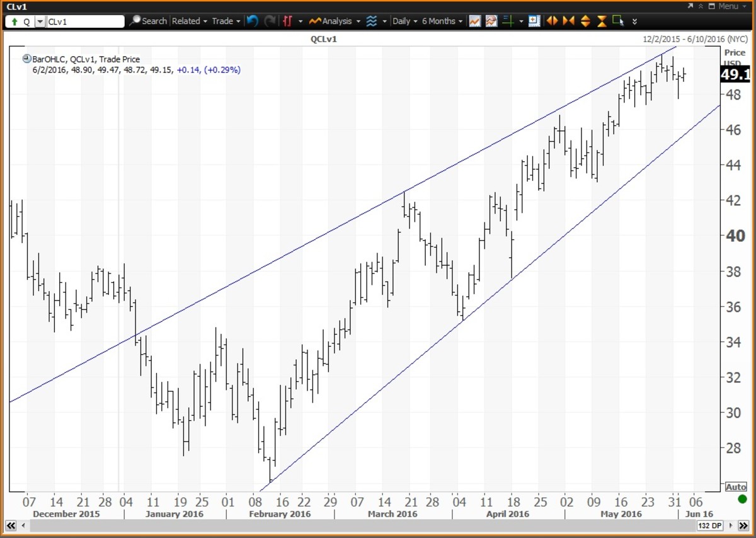
Task: Click the February 2016 axis label
Action: pyautogui.click(x=280, y=514)
